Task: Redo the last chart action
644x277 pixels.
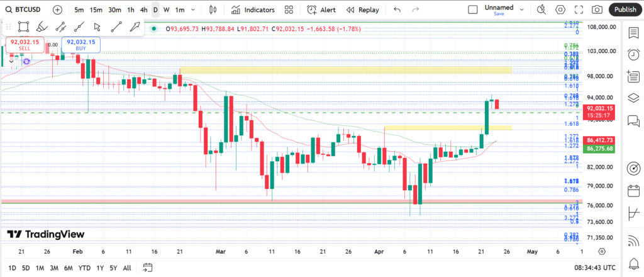Action: coord(416,9)
